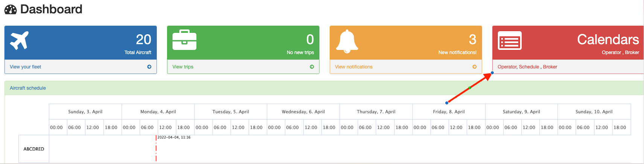Open the Schedule calendar link
Screen dimensions: 644x164
tap(529, 67)
